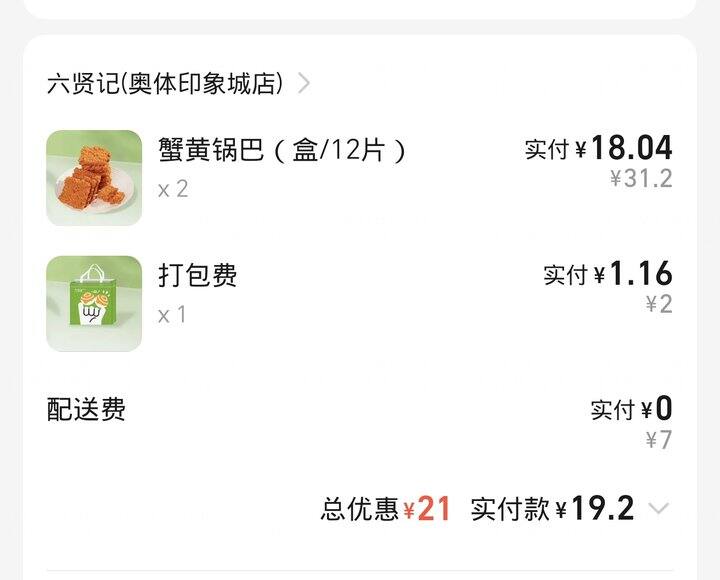
Task: Click the original delivery fee ¥7
Action: [x=658, y=439]
